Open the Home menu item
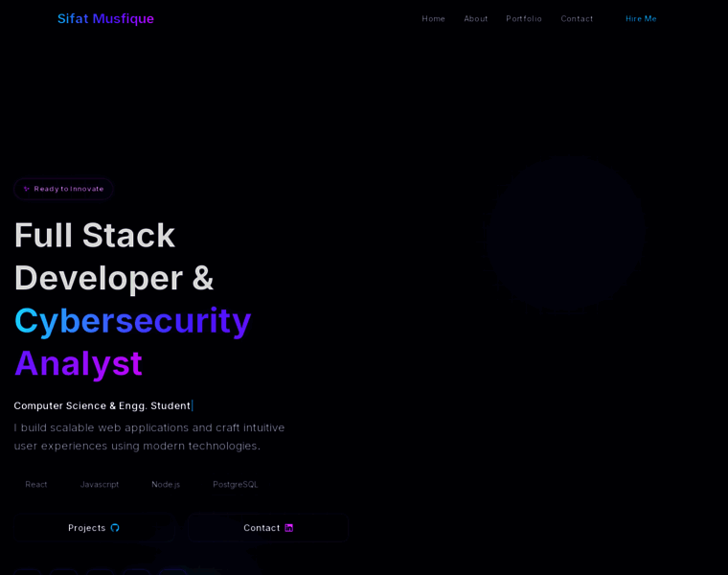 tap(433, 18)
